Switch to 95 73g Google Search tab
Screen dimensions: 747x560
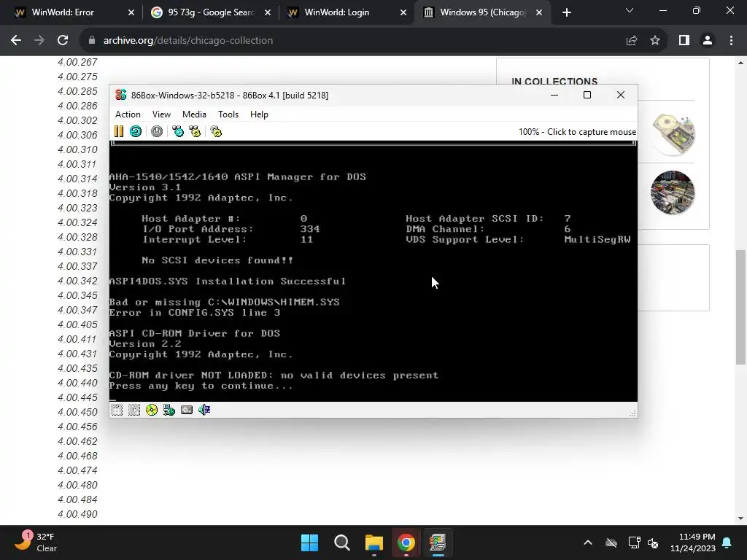pos(211,12)
